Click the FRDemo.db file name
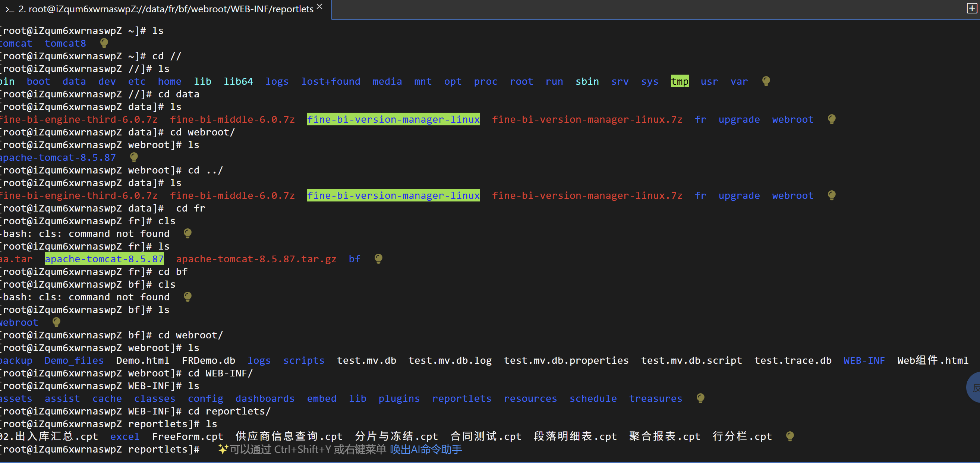 point(208,360)
